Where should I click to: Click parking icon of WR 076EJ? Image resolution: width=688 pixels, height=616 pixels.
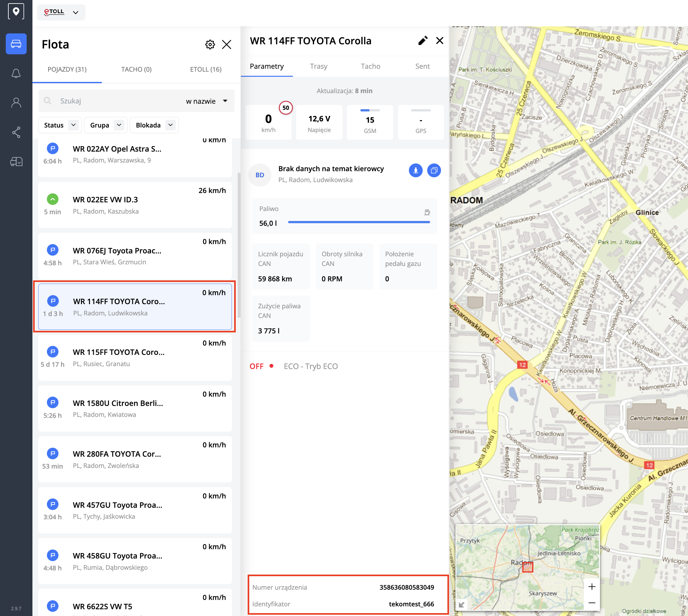[x=52, y=250]
